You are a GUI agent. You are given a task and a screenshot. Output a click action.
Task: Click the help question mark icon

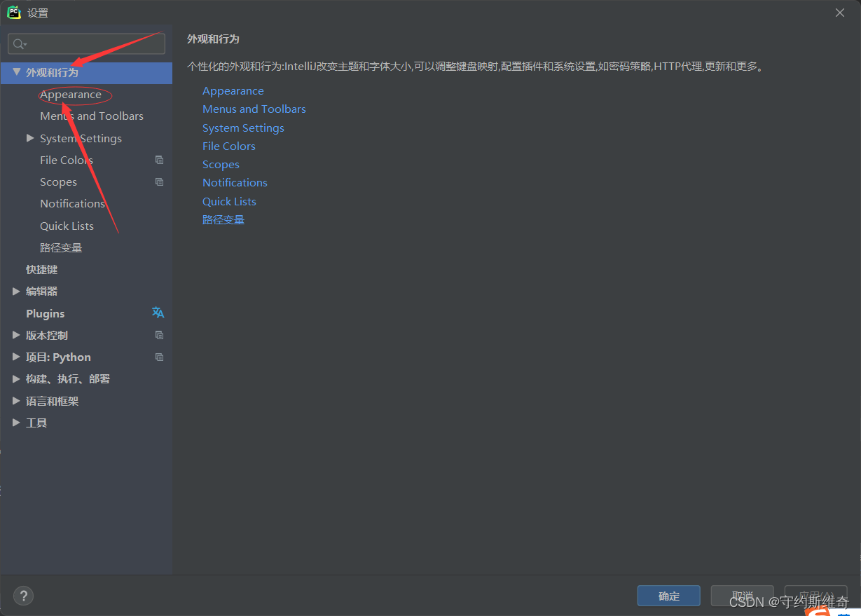[23, 596]
